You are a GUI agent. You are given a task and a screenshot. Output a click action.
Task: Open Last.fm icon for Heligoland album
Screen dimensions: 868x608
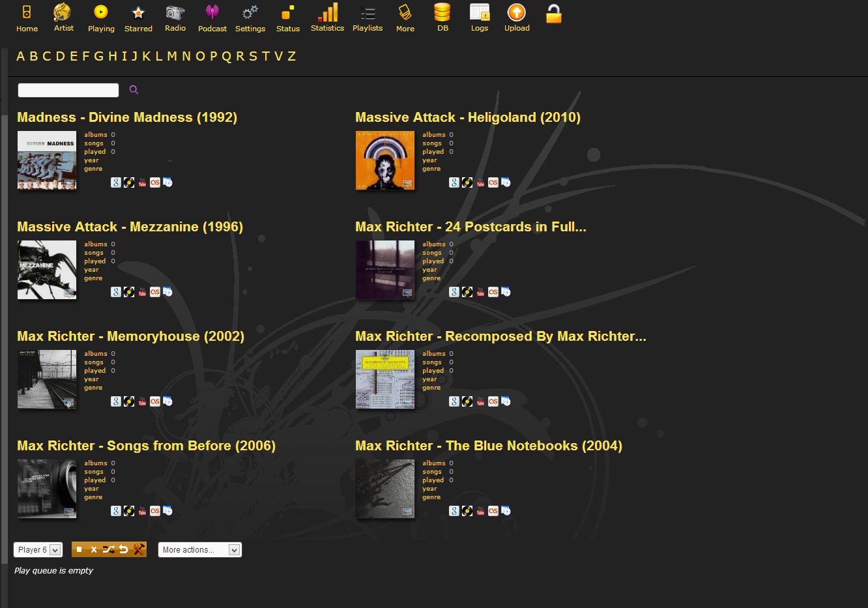pyautogui.click(x=493, y=182)
